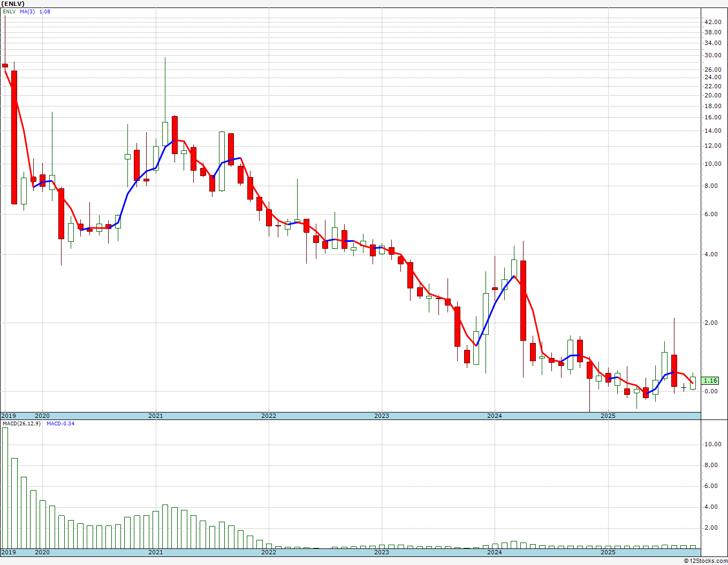Open the 12Stocks.com copyright link
Image resolution: width=728 pixels, height=565 pixels.
(x=706, y=561)
